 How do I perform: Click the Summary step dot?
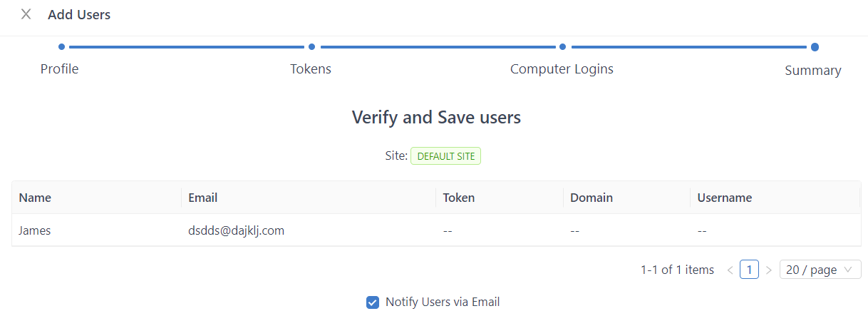[815, 47]
